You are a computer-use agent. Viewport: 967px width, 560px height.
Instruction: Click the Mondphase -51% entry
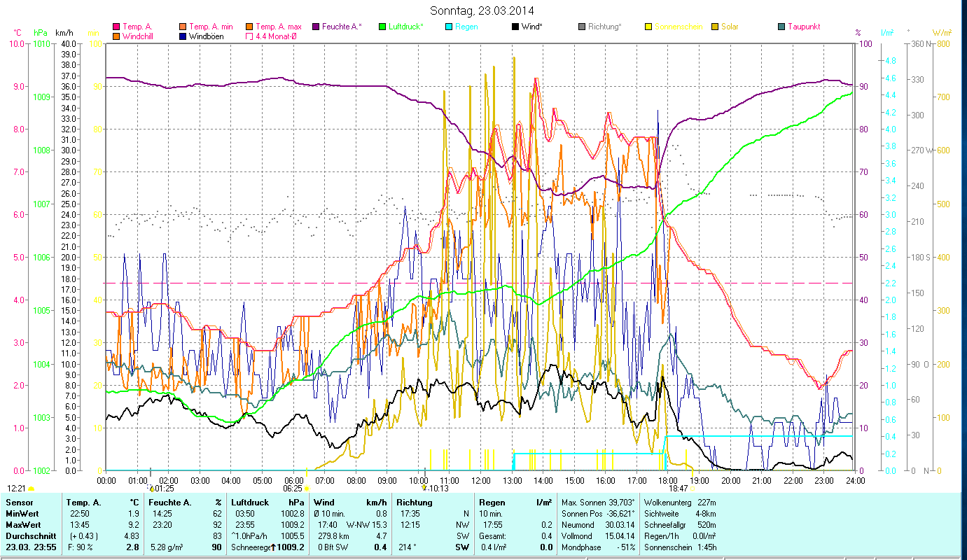[599, 547]
